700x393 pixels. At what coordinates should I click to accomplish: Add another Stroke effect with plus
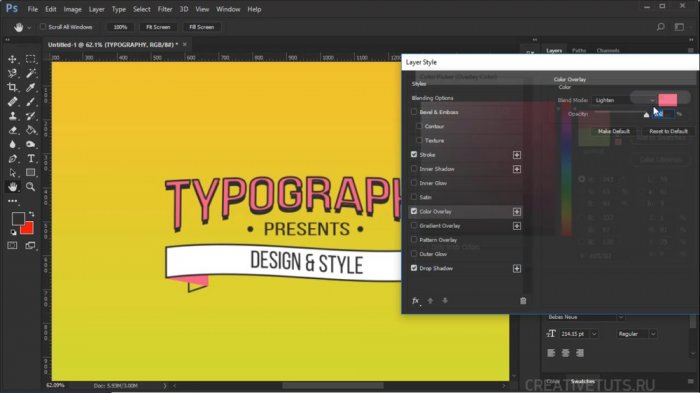point(517,155)
